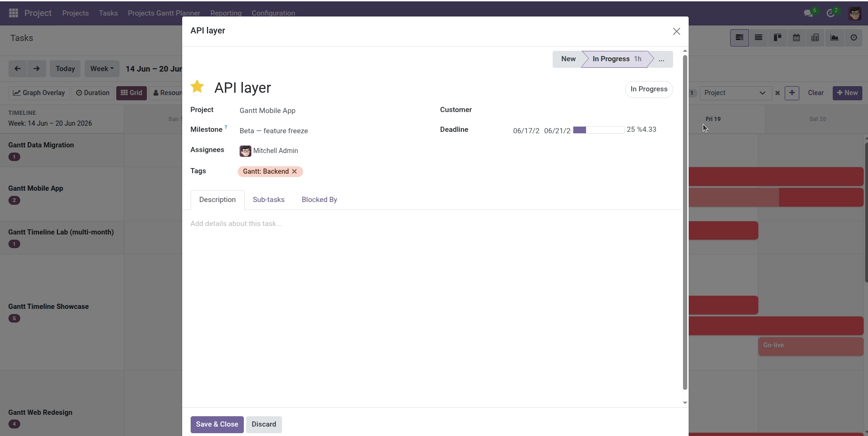Open the apps grid menu icon
The width and height of the screenshot is (868, 436).
pos(14,13)
